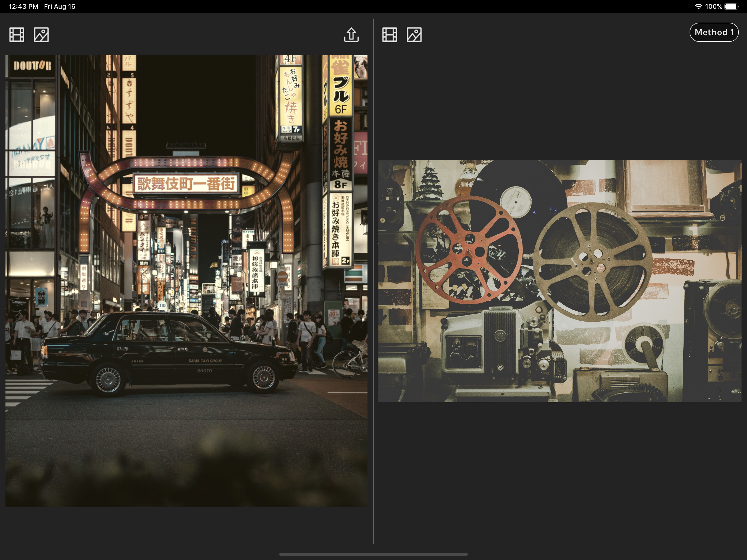
Task: Click the battery indicator icon
Action: (x=731, y=6)
